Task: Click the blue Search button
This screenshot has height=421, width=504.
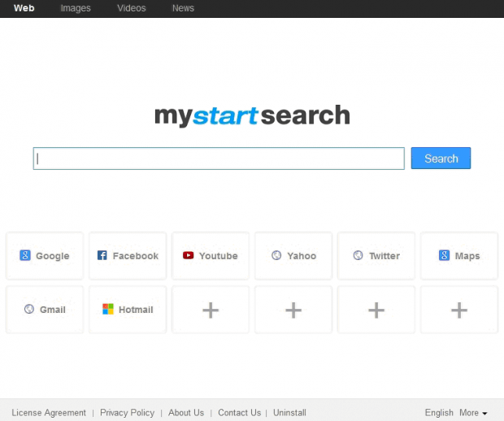Action: pyautogui.click(x=441, y=158)
